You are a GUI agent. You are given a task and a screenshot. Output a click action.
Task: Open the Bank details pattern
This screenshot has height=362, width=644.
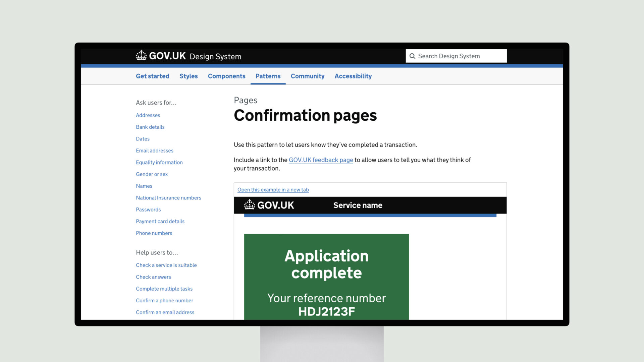(x=150, y=127)
